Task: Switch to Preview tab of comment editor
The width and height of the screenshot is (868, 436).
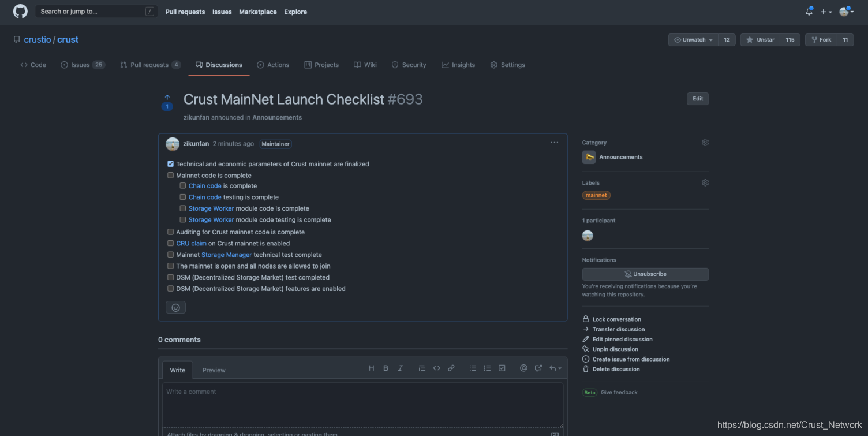Action: click(214, 370)
